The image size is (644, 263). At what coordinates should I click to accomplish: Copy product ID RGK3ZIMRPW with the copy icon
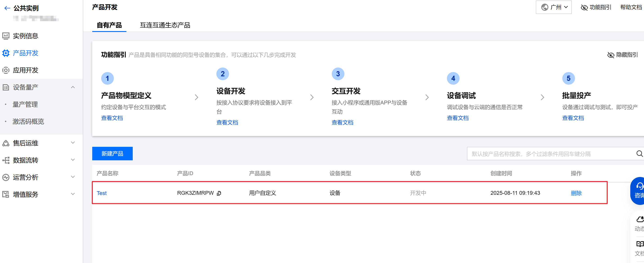219,193
